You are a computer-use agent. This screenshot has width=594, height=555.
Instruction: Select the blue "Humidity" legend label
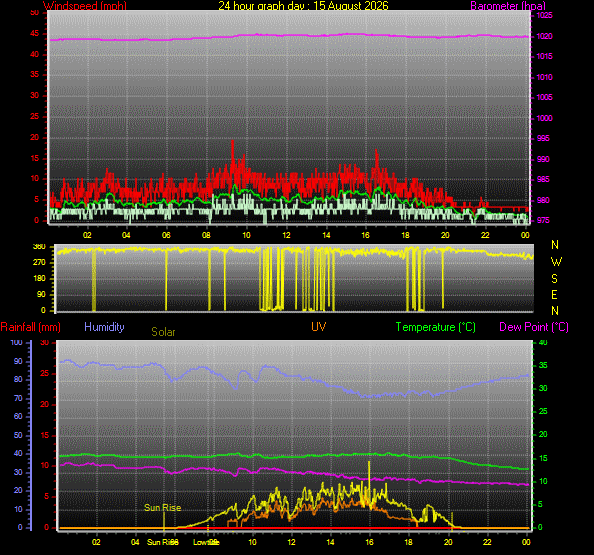pyautogui.click(x=104, y=327)
